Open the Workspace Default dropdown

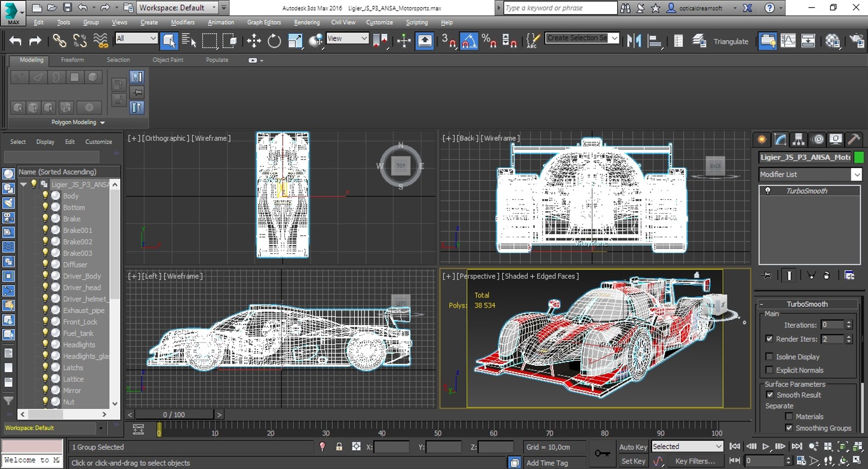click(x=178, y=8)
